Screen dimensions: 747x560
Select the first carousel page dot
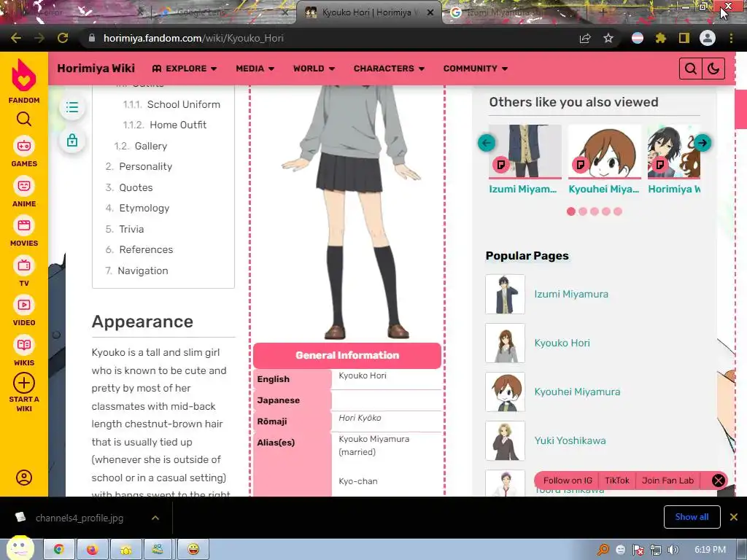pos(571,211)
